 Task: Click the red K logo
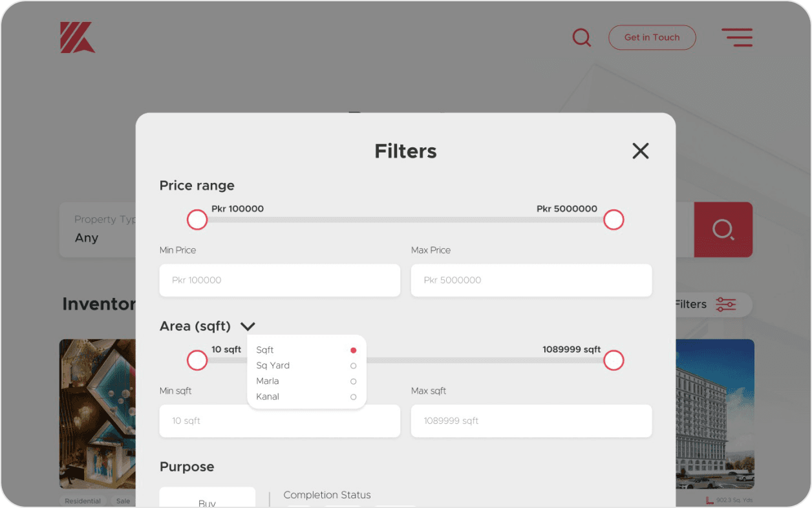coord(78,37)
